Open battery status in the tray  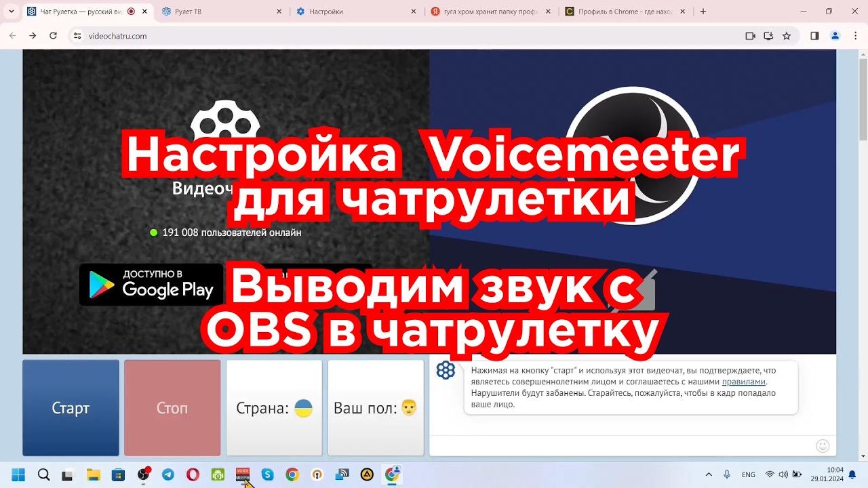797,474
